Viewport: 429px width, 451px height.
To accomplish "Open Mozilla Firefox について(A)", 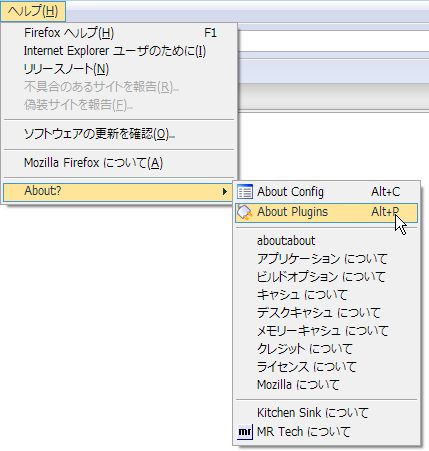I will [119, 163].
